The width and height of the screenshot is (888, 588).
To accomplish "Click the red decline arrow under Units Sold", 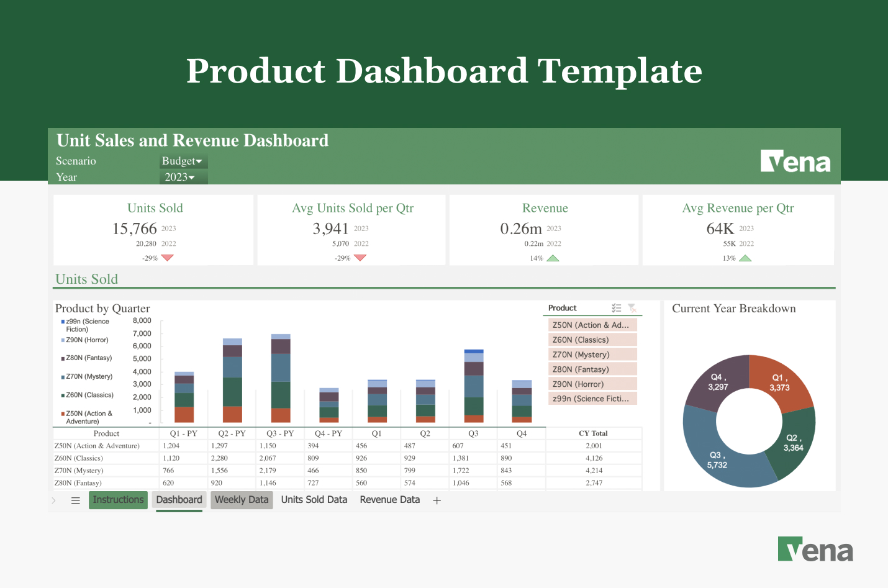I will 166,257.
